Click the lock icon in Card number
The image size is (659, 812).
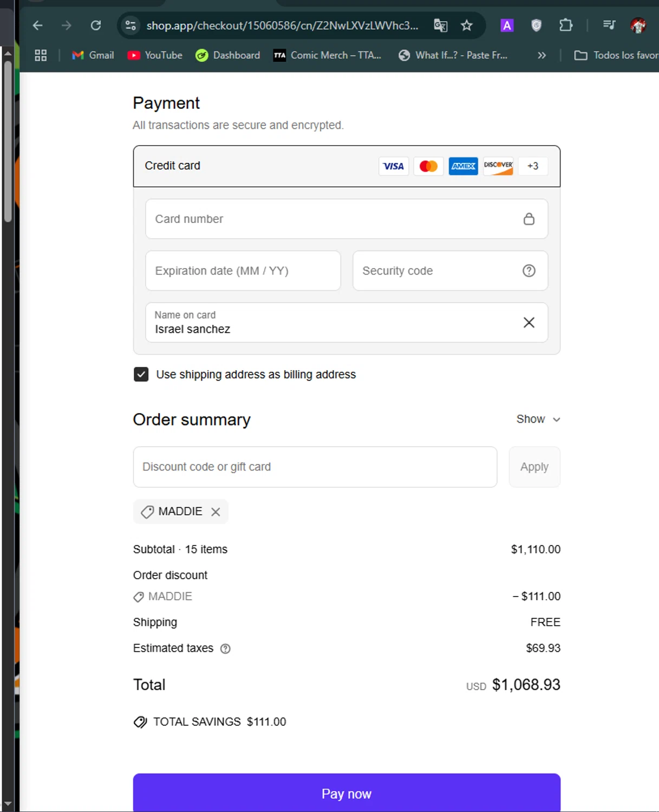coord(529,219)
